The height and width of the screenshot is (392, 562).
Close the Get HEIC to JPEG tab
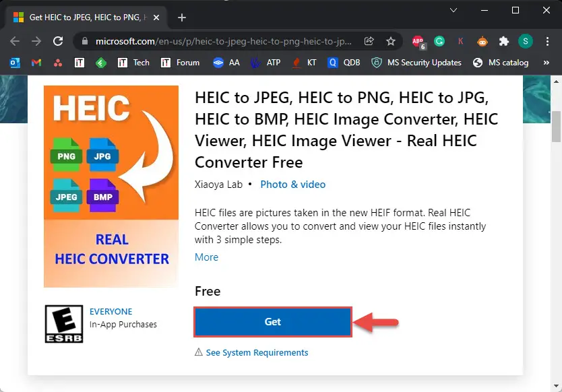click(156, 18)
